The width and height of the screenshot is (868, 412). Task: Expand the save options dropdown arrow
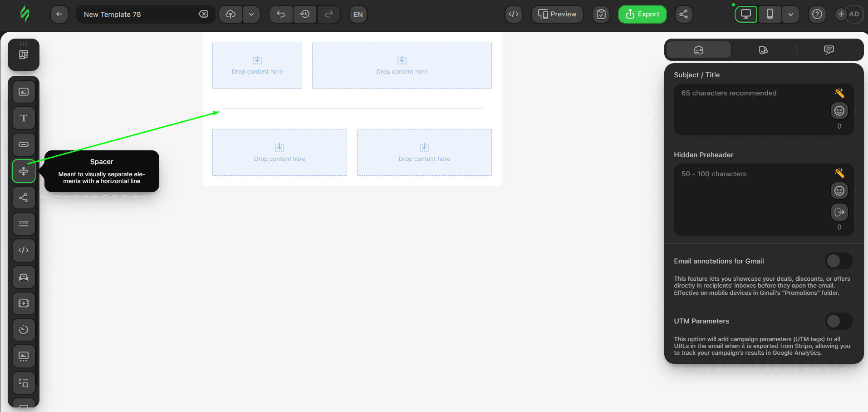tap(251, 14)
